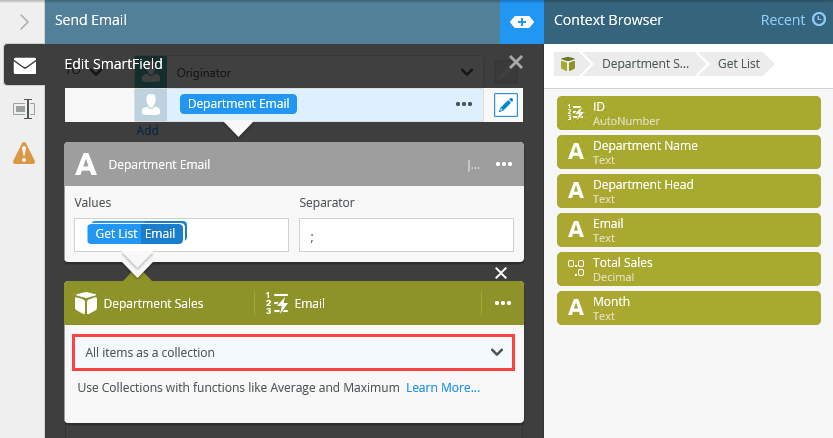Click the Add recipient link
The width and height of the screenshot is (833, 438).
[x=147, y=130]
